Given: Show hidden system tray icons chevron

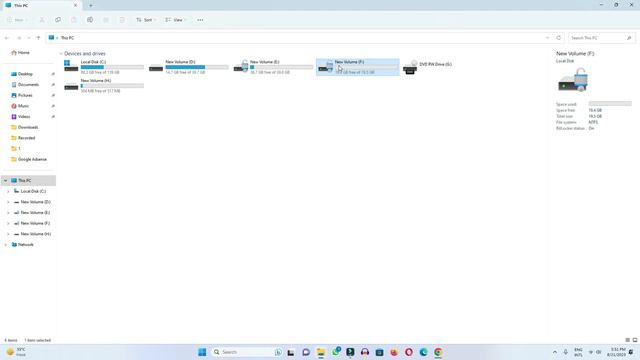Looking at the screenshot, I should (x=555, y=352).
